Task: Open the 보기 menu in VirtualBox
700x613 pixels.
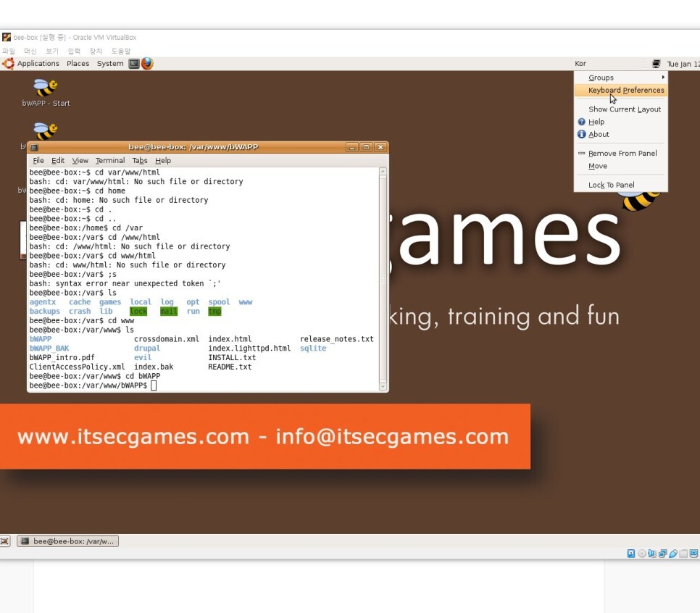Action: click(52, 51)
